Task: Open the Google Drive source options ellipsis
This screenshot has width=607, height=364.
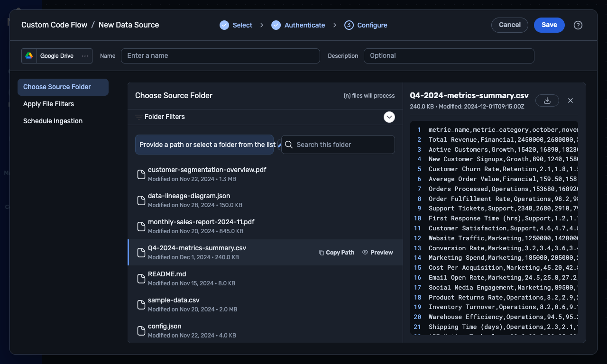Action: click(85, 55)
